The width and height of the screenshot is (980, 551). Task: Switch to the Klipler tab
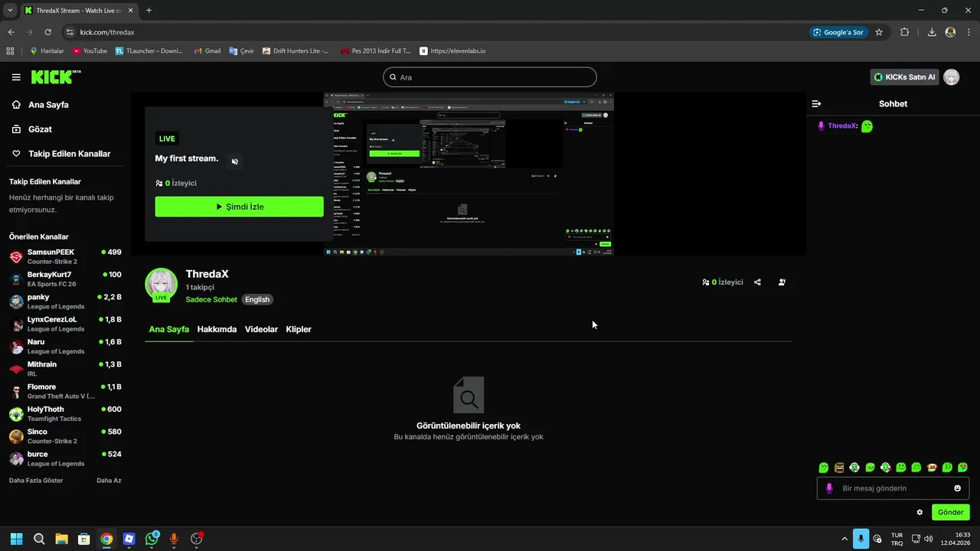[299, 329]
